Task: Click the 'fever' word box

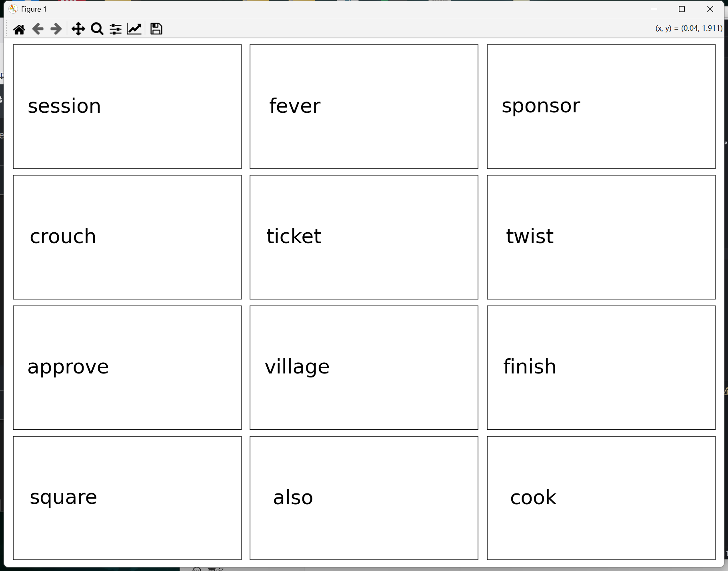Action: (364, 107)
